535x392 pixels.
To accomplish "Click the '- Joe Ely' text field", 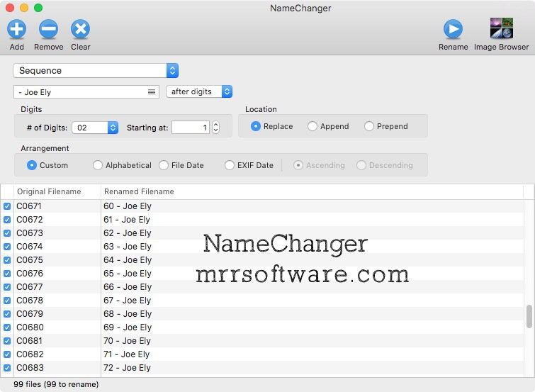I will click(x=78, y=92).
